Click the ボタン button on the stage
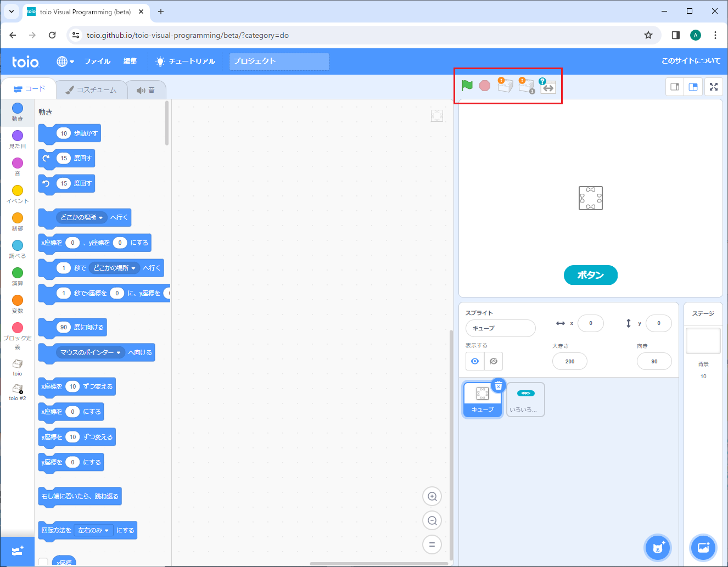 coord(590,275)
